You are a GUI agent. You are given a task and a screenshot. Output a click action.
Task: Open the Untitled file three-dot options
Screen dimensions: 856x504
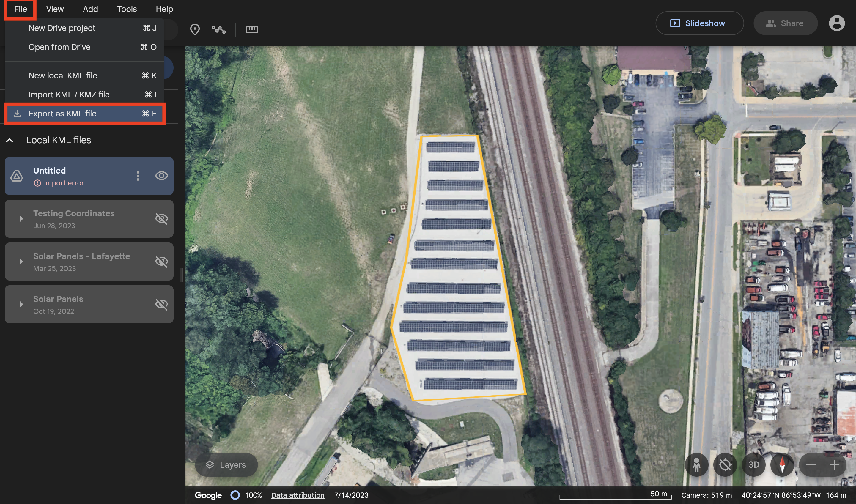138,176
